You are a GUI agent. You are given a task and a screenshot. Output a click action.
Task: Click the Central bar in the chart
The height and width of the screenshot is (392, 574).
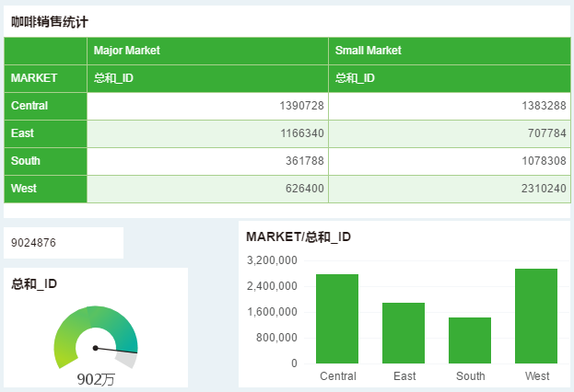337,318
